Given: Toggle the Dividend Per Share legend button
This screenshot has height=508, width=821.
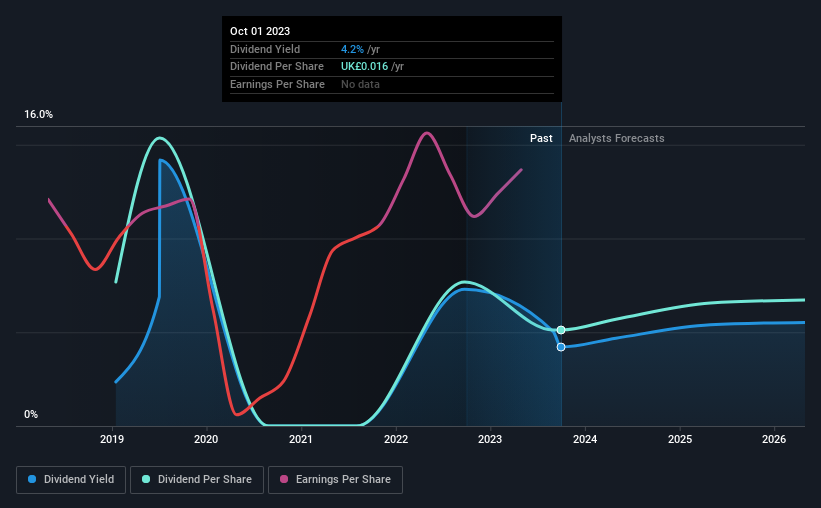Looking at the screenshot, I should [197, 480].
